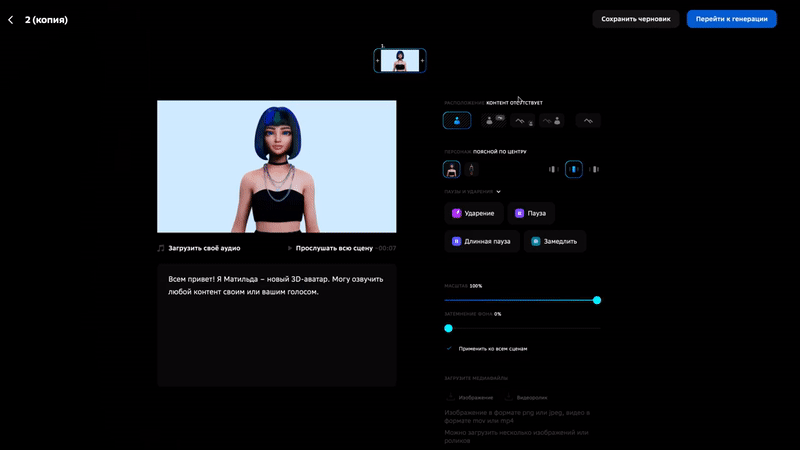Click 'Затемнение фона 0%' label
Screen dimensions: 800x450
(472, 314)
